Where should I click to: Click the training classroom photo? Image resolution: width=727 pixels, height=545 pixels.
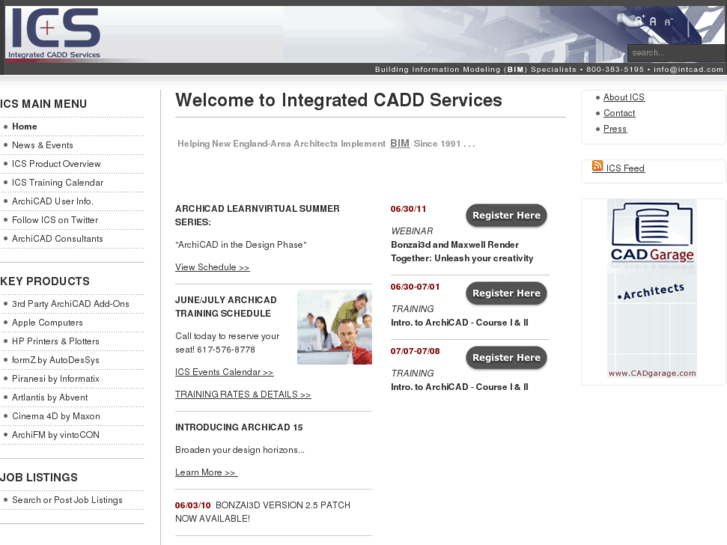[x=334, y=327]
